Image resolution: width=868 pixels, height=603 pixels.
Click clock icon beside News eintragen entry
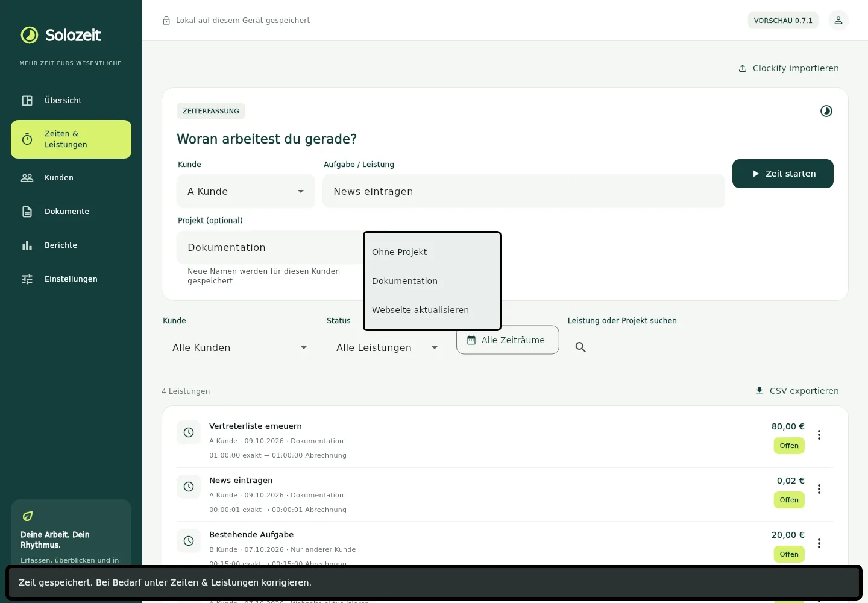(x=189, y=487)
